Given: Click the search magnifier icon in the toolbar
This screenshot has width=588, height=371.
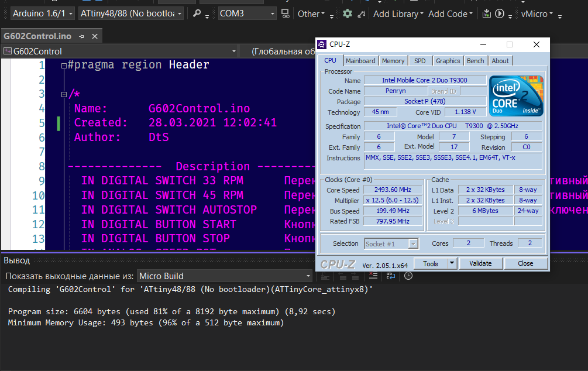Looking at the screenshot, I should tap(197, 14).
